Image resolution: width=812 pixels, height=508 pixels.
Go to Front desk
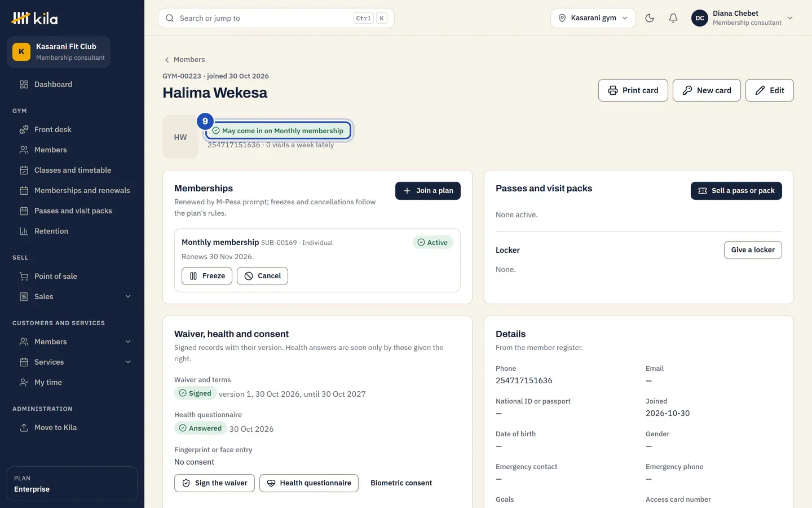pos(72,129)
